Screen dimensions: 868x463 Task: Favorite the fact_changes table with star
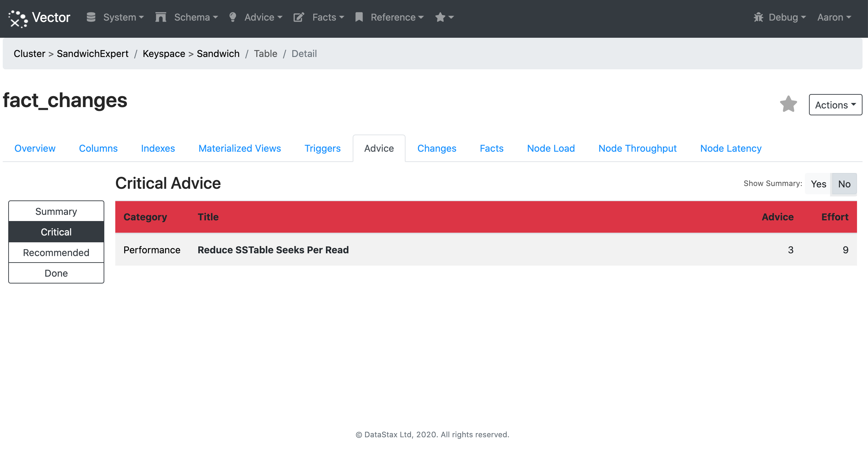[x=788, y=104]
